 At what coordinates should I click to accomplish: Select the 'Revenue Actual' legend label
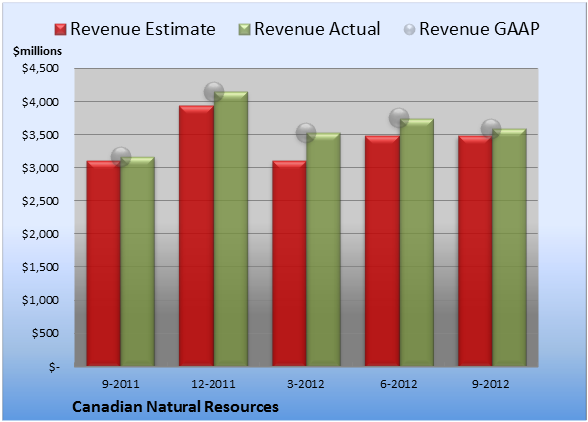coord(317,29)
